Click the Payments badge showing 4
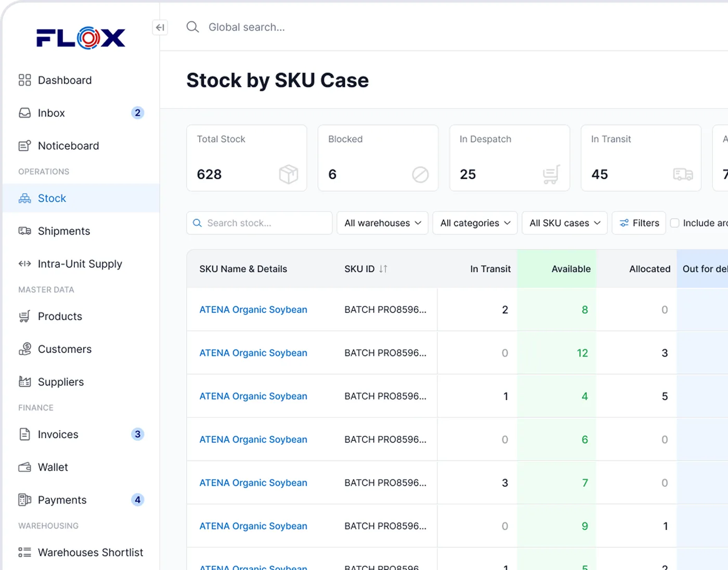This screenshot has width=728, height=570. (137, 499)
